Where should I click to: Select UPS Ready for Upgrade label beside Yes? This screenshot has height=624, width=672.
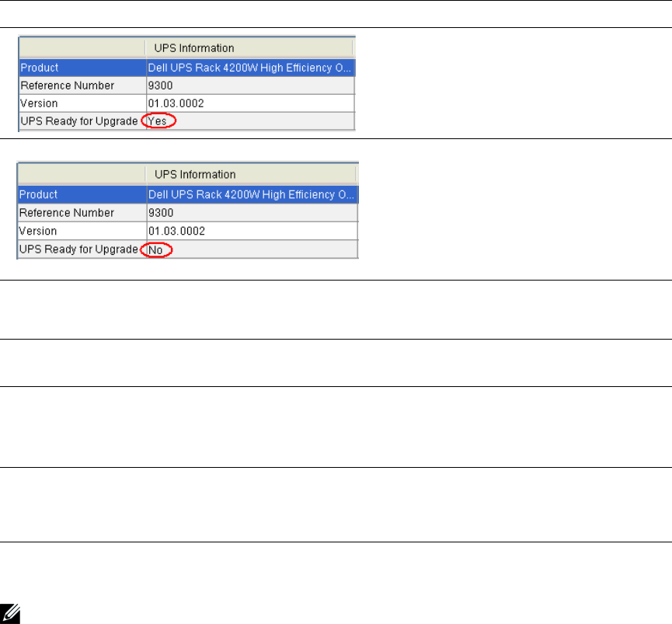(x=79, y=121)
